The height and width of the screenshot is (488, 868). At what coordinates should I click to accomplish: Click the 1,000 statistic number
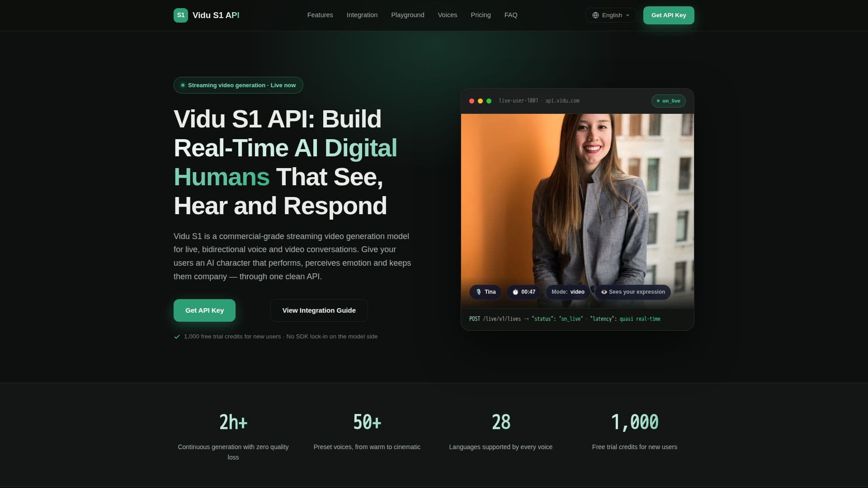[635, 422]
